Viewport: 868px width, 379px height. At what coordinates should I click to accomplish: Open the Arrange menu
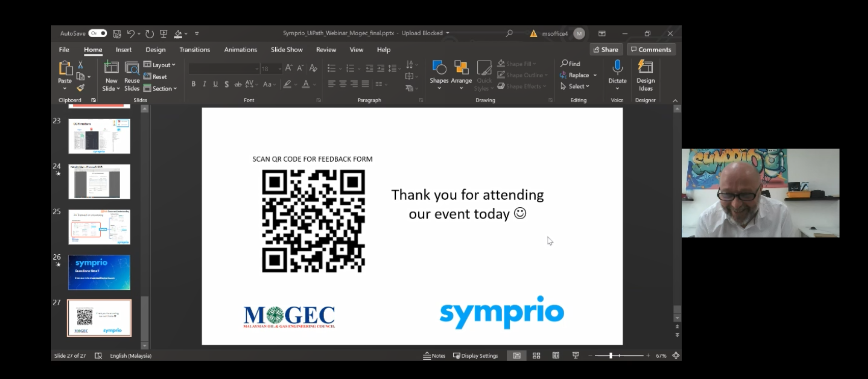coord(461,75)
